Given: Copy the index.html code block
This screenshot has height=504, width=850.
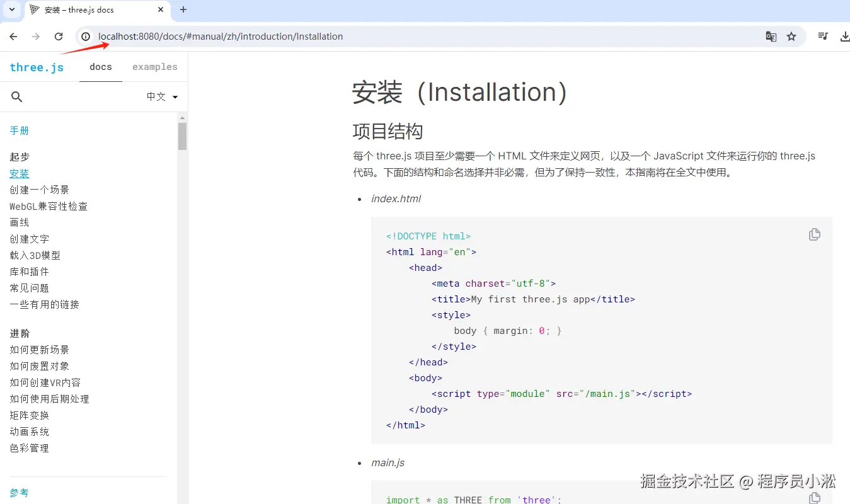Looking at the screenshot, I should click(x=814, y=234).
